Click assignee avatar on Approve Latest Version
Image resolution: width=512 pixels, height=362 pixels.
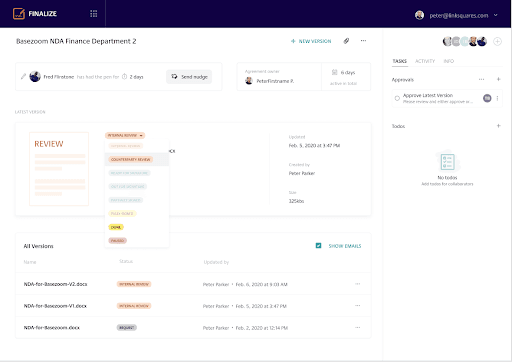tap(487, 98)
